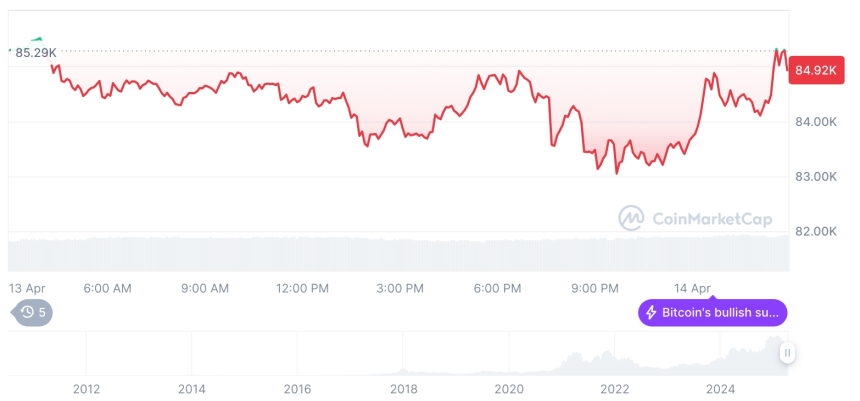Jump to 2018 in the range navigator

403,389
